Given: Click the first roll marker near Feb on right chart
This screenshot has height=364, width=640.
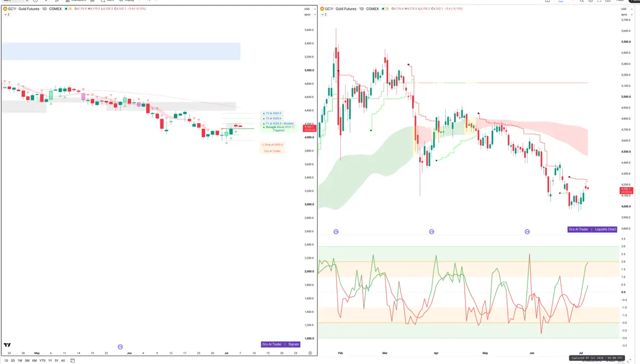Looking at the screenshot, I should click(x=336, y=231).
